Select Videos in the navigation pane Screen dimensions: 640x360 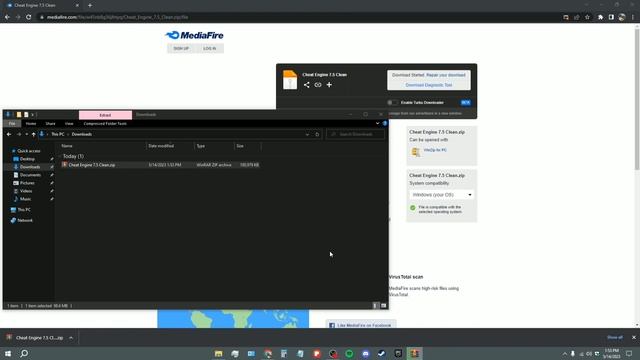coord(26,191)
